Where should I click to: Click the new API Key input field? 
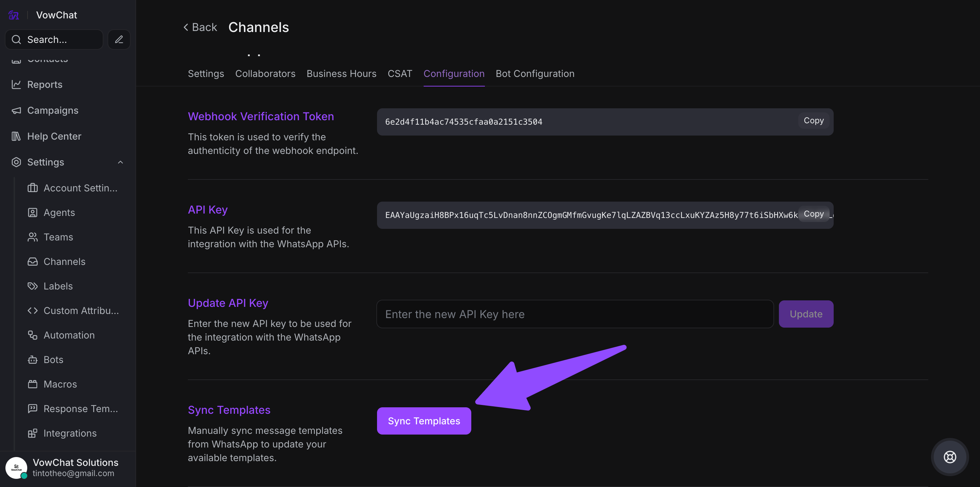pos(574,314)
